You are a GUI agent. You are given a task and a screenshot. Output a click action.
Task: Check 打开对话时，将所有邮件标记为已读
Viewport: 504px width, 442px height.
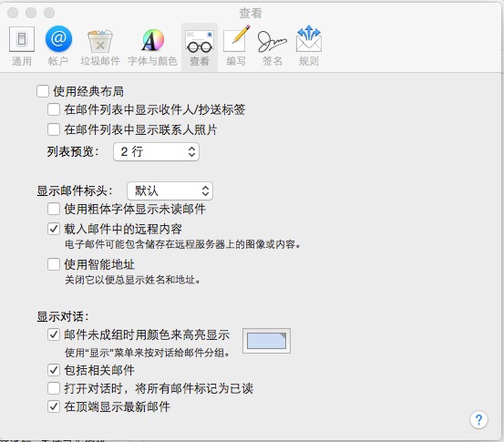54,388
